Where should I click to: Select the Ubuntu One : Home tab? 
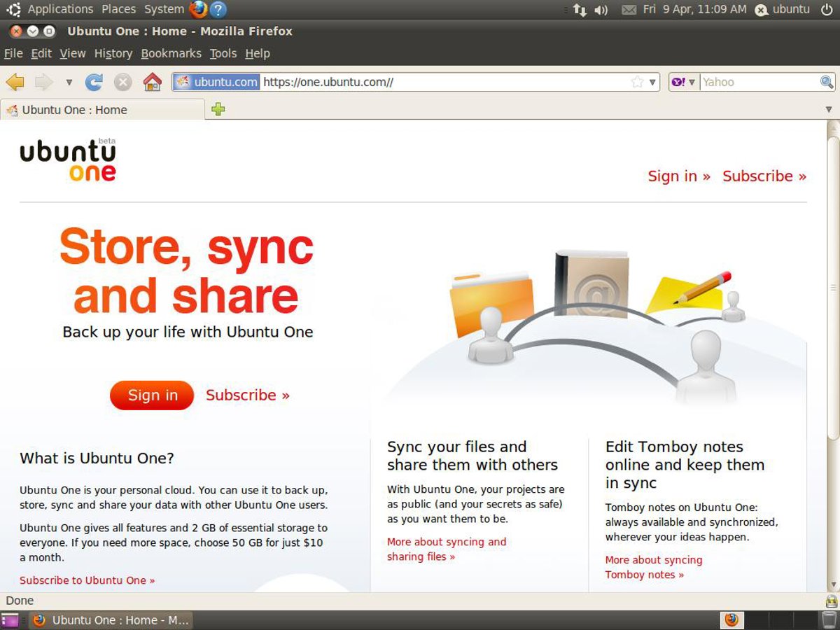click(x=74, y=110)
